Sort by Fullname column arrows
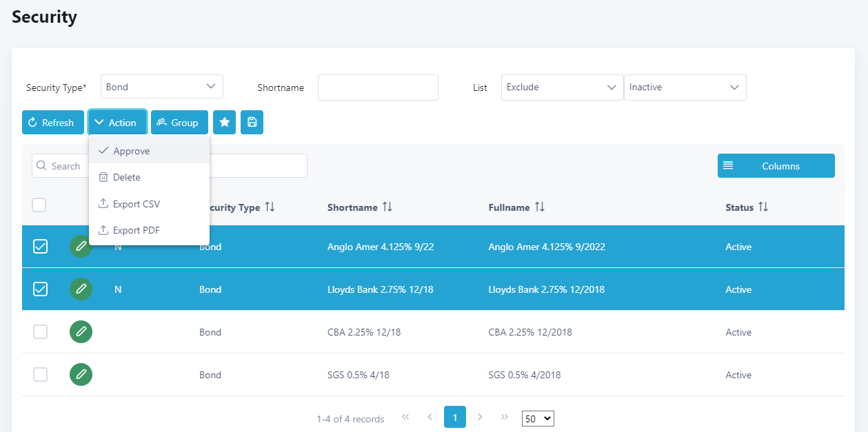868x432 pixels. (x=539, y=207)
